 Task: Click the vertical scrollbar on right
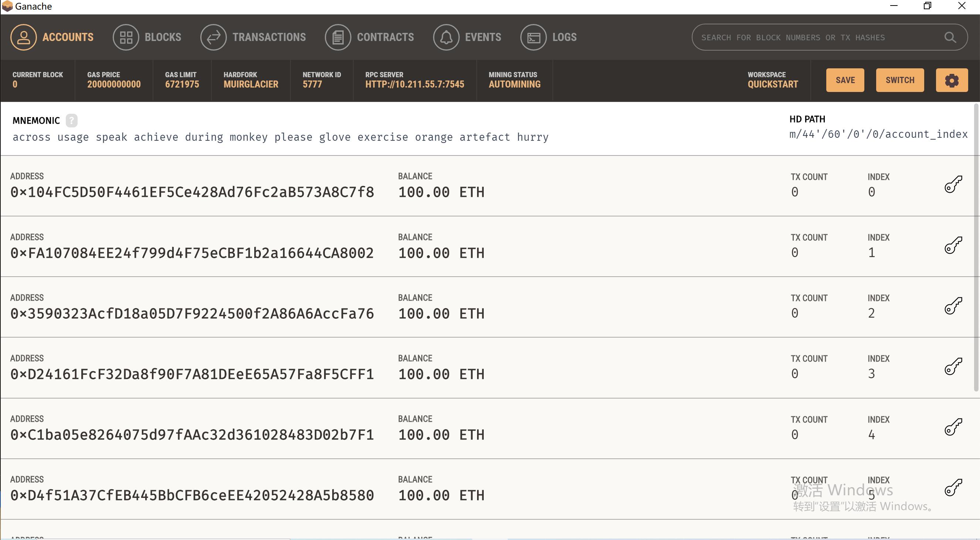976,247
